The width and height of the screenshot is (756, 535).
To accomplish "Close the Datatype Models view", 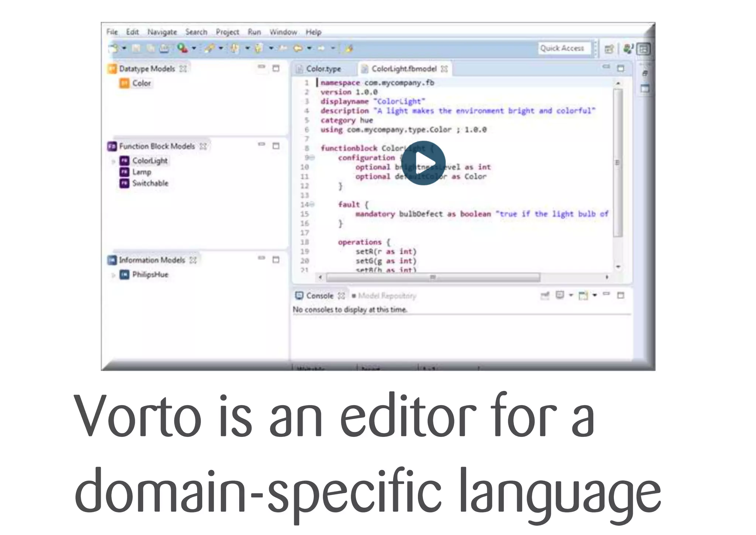I will [183, 69].
